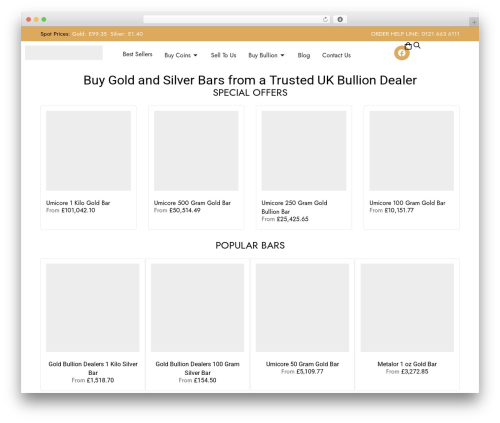
Task: Click the 100 Gram Silver Bar image
Action: (197, 308)
